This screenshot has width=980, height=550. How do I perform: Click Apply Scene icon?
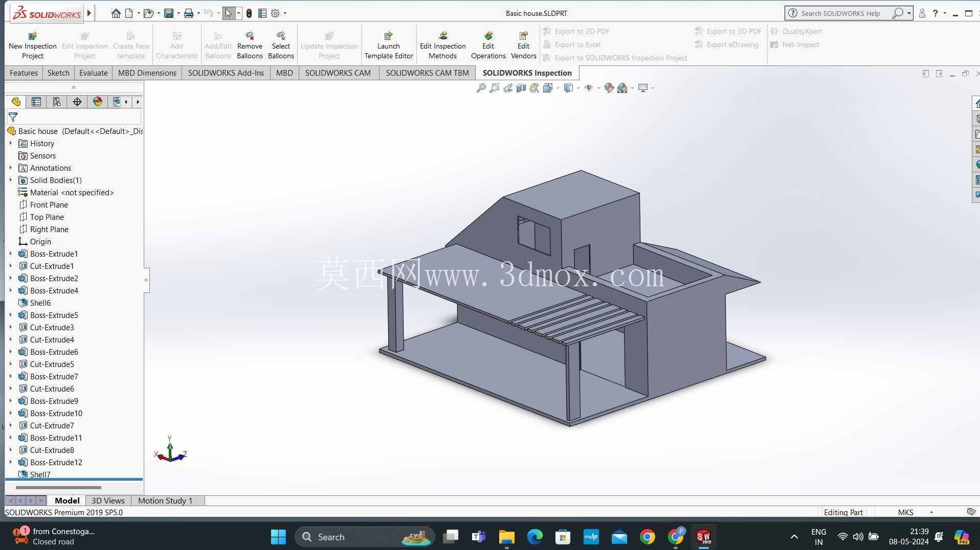click(x=622, y=88)
